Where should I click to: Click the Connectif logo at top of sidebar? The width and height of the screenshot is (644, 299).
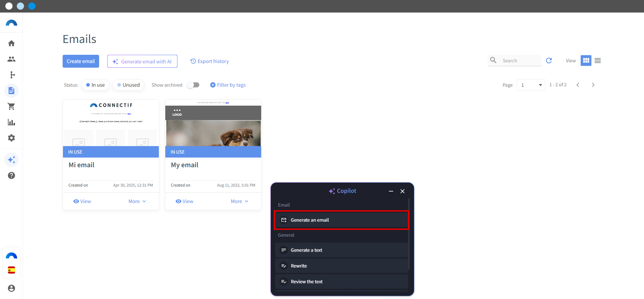pos(11,23)
